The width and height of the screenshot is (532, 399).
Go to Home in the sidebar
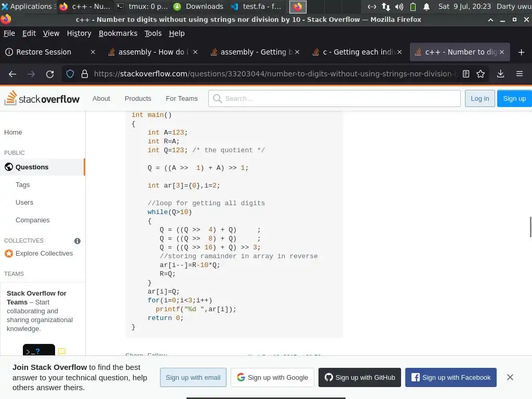click(x=13, y=132)
